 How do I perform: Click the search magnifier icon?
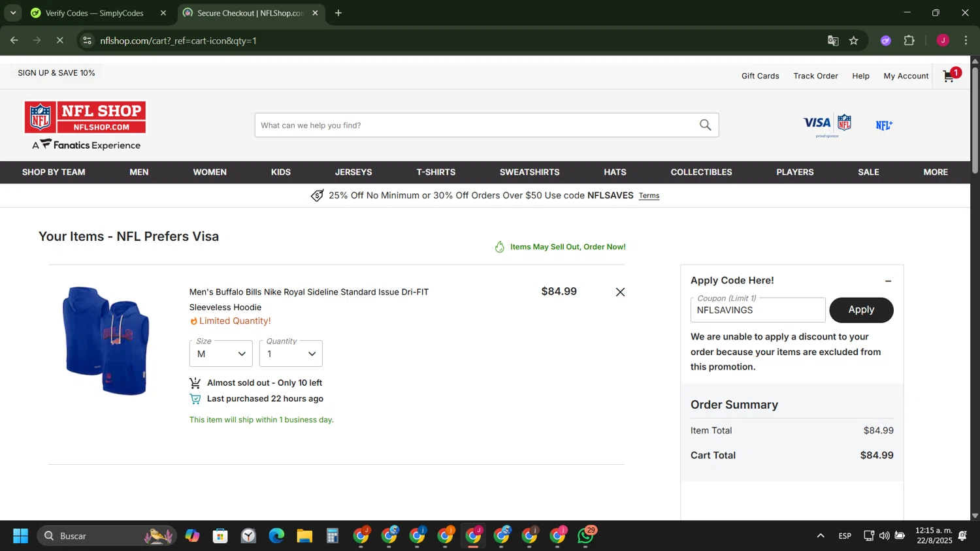point(705,125)
